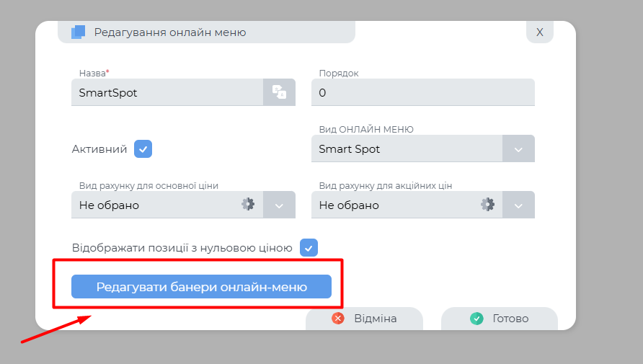Image resolution: width=643 pixels, height=364 pixels.
Task: Click the blue squares icon in dialog title
Action: (79, 32)
